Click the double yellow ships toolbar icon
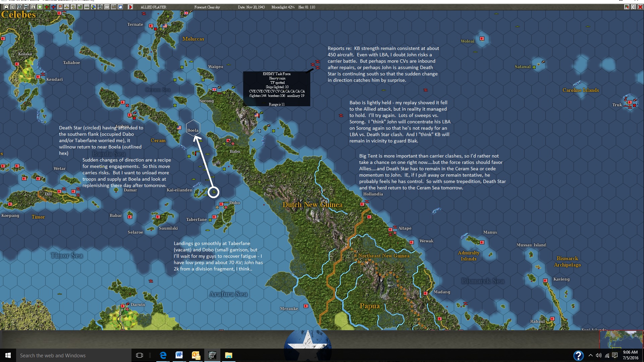The image size is (644, 362). coord(73,7)
